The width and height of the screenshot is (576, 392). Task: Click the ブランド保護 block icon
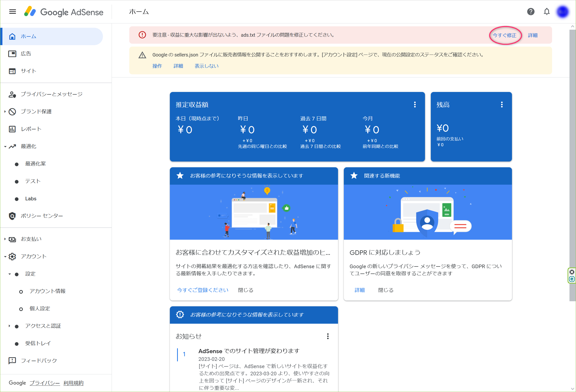click(12, 112)
